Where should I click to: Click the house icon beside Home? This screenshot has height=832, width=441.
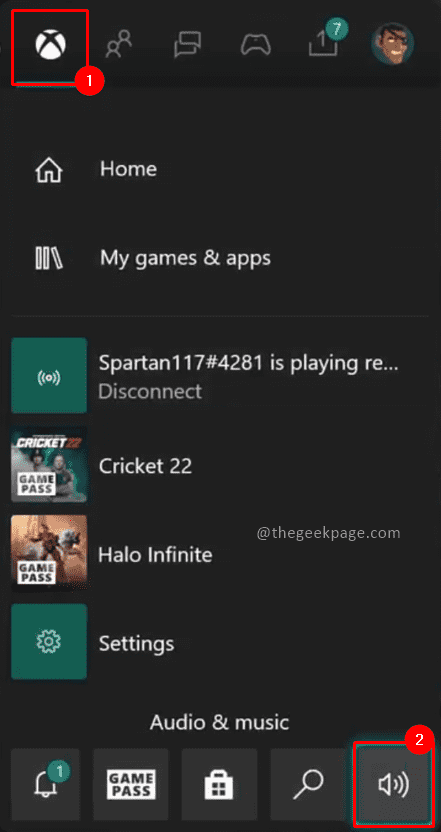pos(49,170)
